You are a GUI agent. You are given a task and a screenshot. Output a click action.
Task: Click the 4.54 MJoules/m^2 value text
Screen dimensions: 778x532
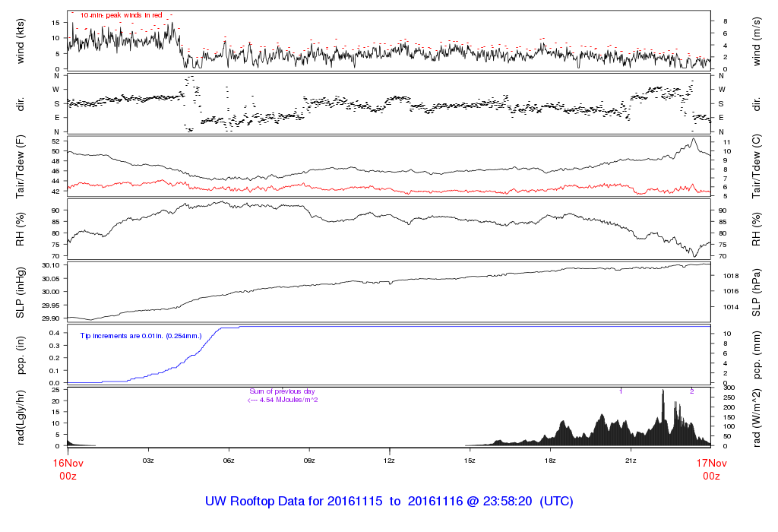click(x=282, y=399)
